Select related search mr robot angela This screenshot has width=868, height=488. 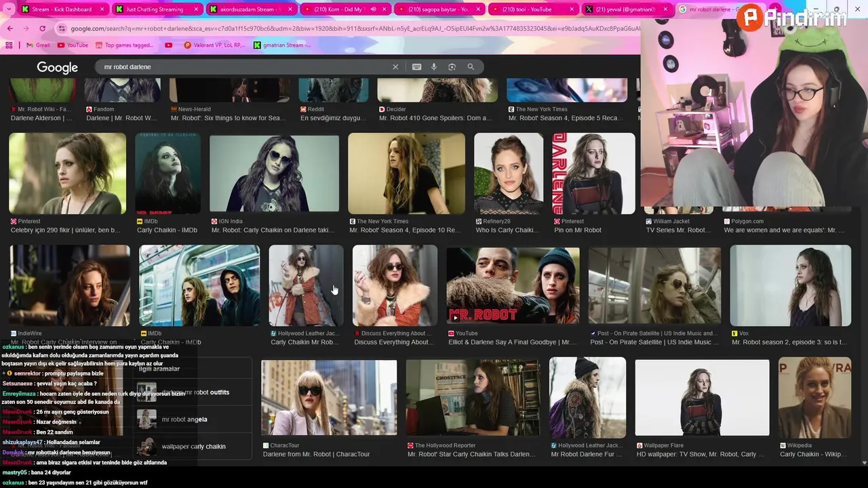[x=193, y=420]
